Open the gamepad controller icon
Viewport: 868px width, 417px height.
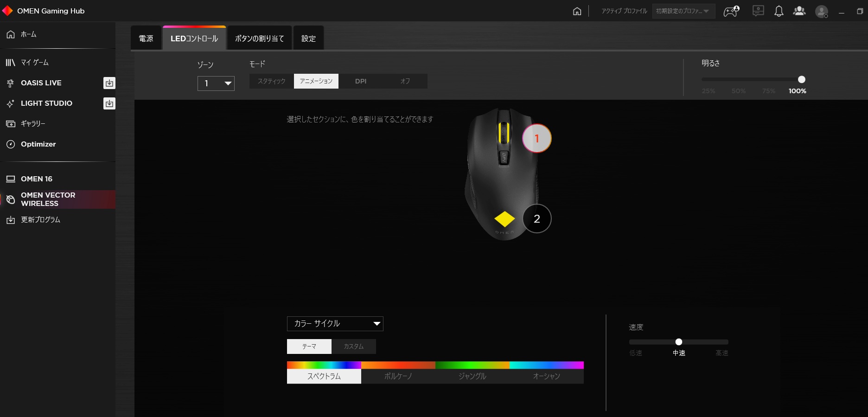point(731,11)
